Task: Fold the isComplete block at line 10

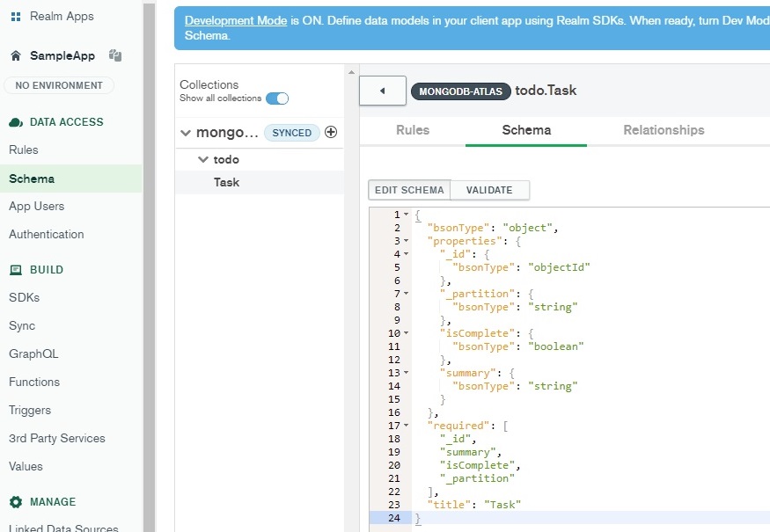Action: [406, 333]
